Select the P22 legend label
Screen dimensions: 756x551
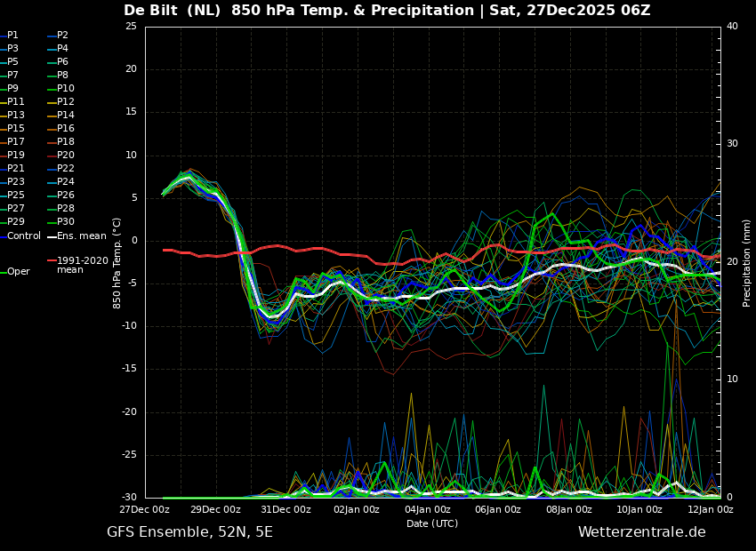point(66,169)
